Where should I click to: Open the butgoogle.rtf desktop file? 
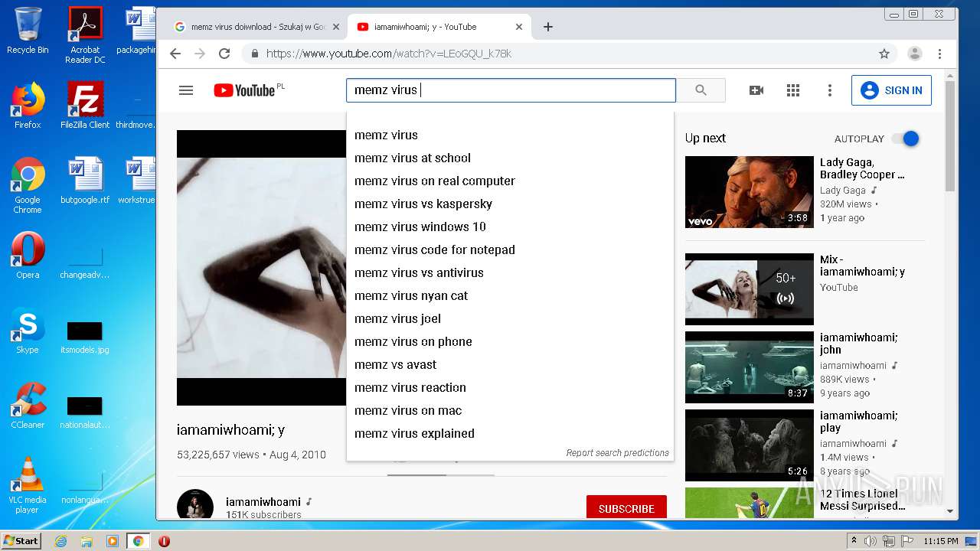pos(85,181)
